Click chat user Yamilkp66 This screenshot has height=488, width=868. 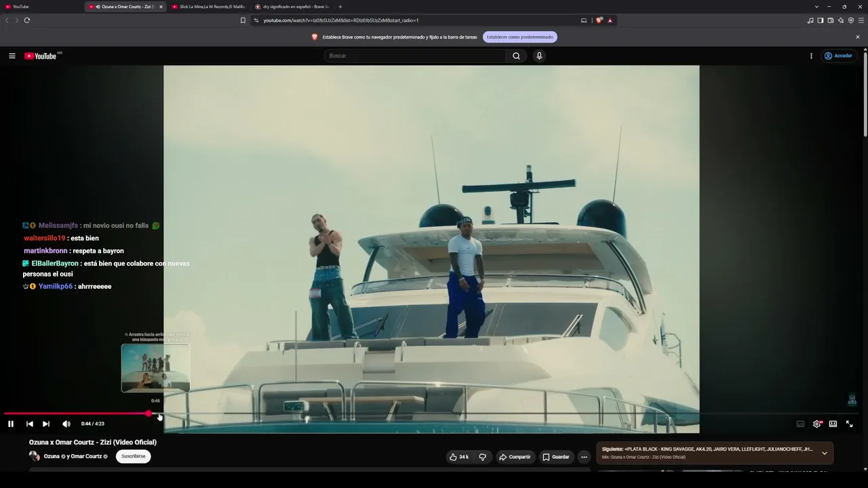[x=55, y=287]
